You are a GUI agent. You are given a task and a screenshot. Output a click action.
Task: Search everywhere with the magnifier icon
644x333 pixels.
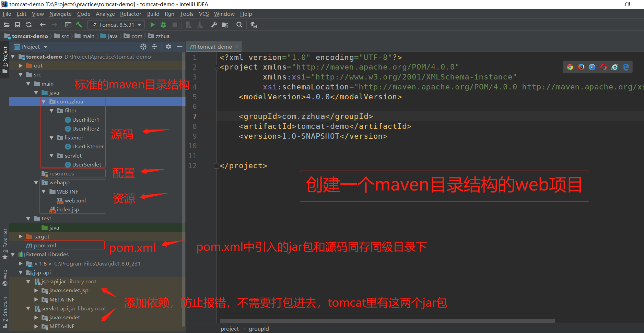pos(239,25)
